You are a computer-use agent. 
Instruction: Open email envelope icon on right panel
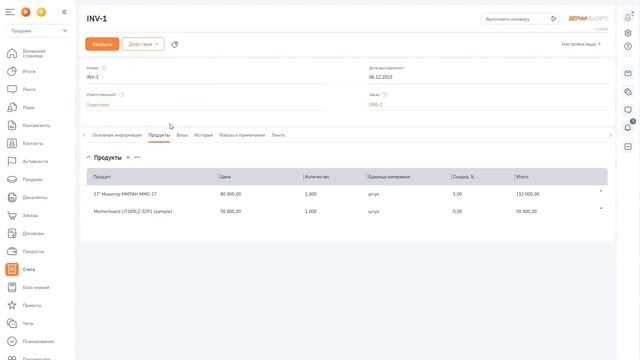coord(628,73)
